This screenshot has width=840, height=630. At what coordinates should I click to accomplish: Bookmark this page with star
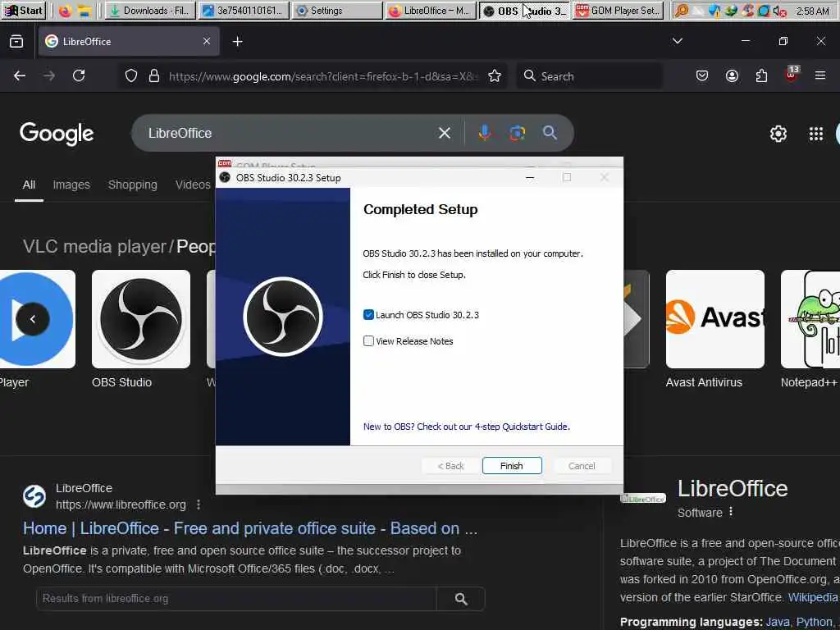[x=495, y=76]
